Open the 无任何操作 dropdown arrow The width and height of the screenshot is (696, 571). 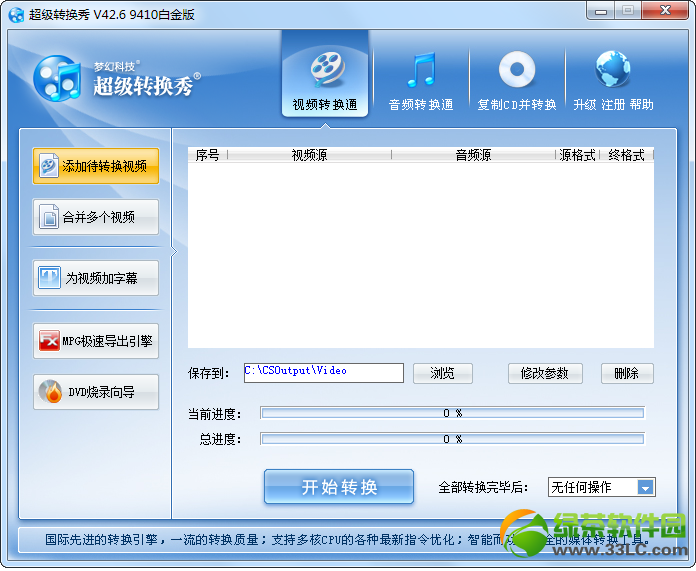pos(645,488)
